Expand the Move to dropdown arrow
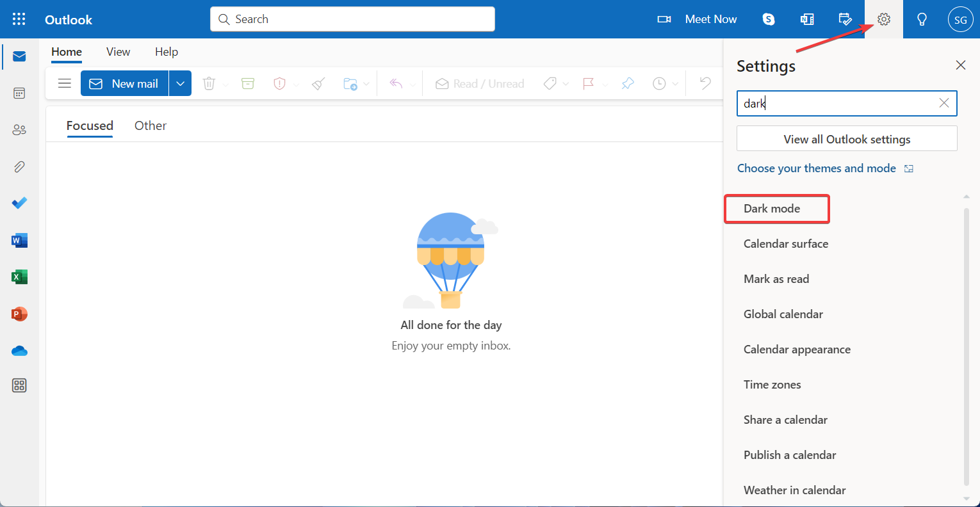Screen dimensions: 980x507 366,84
